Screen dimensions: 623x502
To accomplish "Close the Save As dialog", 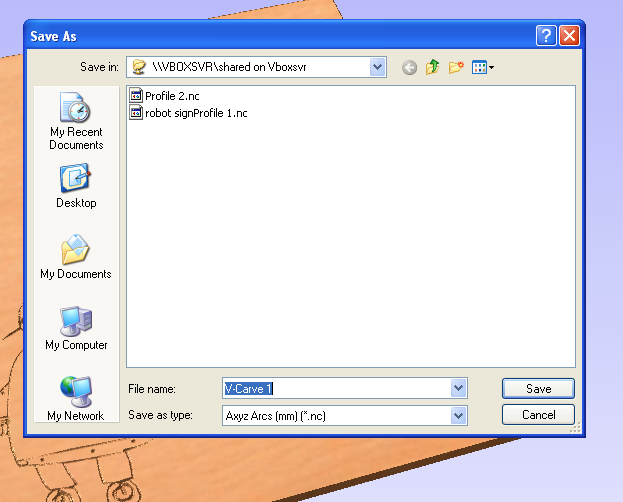I will click(569, 36).
